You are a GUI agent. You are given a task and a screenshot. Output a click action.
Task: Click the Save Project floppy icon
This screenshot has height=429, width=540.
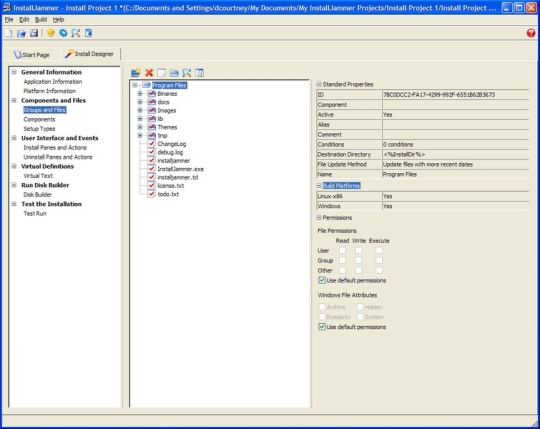click(34, 33)
